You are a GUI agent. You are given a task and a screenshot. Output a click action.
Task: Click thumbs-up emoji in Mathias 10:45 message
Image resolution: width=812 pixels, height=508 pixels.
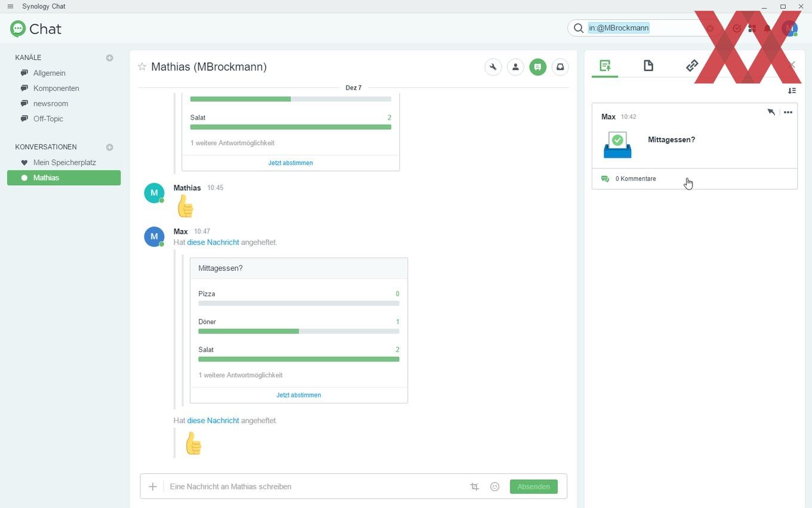[185, 206]
